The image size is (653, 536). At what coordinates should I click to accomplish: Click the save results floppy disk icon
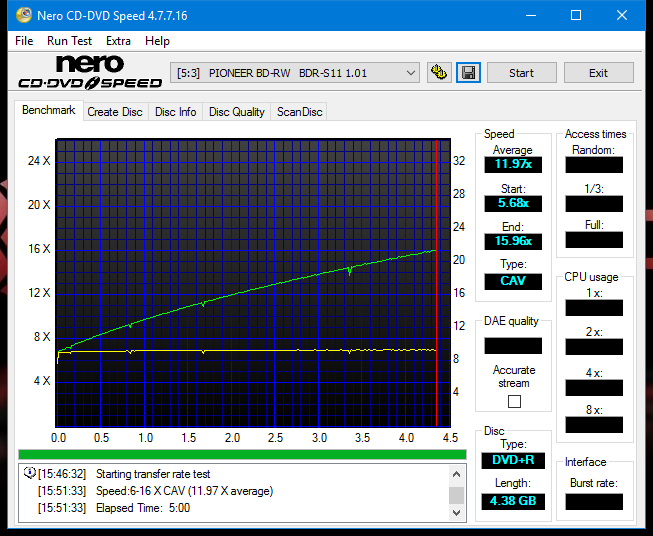(x=468, y=73)
